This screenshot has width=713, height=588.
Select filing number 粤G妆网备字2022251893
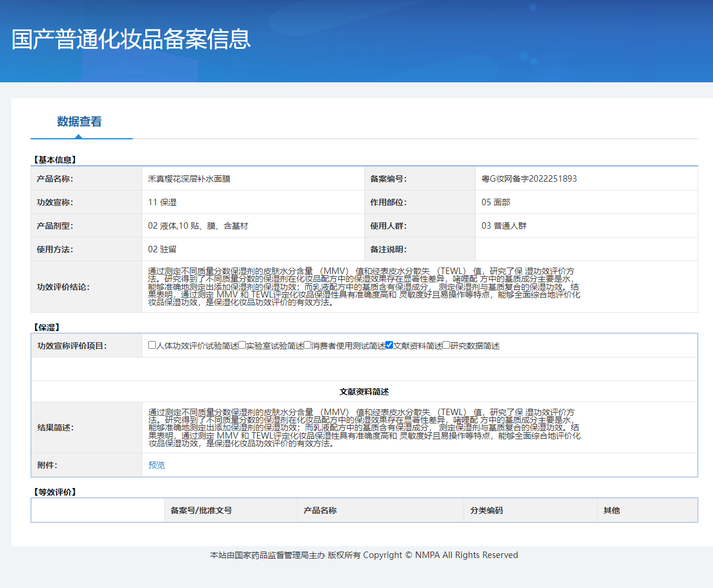[x=529, y=179]
